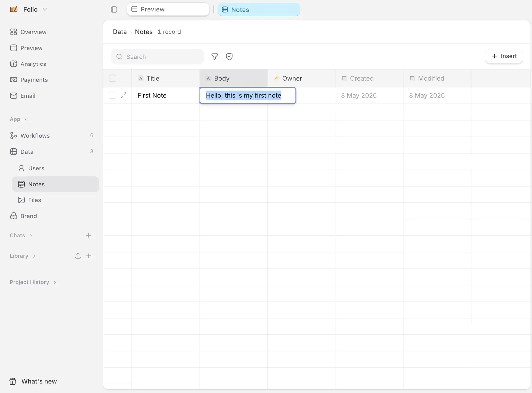Viewport: 532px width, 393px height.
Task: Click Modified date 8 May 2026
Action: point(427,95)
